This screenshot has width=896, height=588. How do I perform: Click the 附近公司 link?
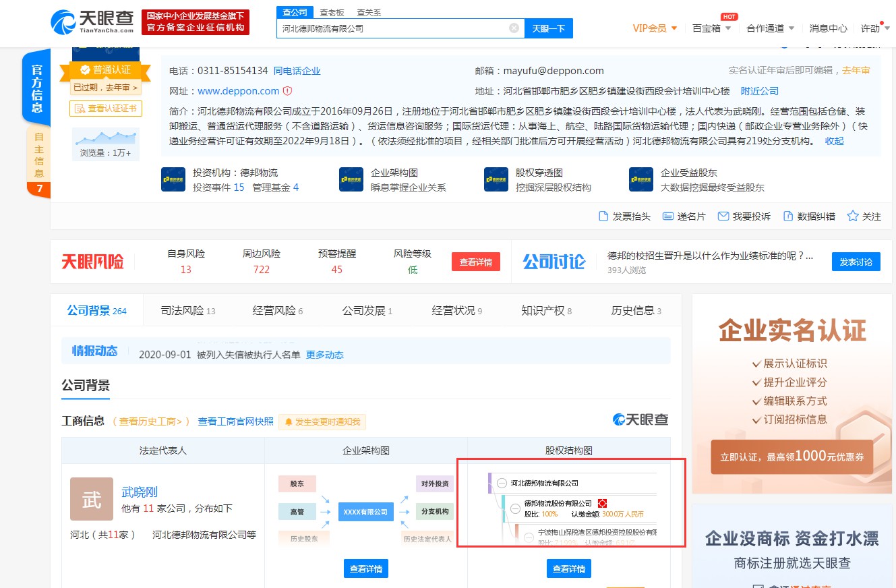pos(760,91)
